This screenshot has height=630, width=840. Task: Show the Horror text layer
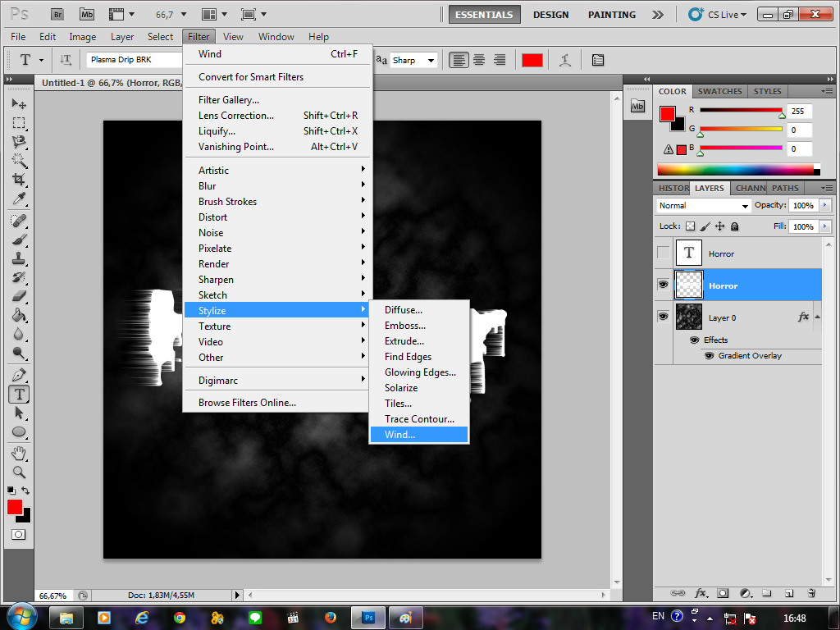coord(663,253)
